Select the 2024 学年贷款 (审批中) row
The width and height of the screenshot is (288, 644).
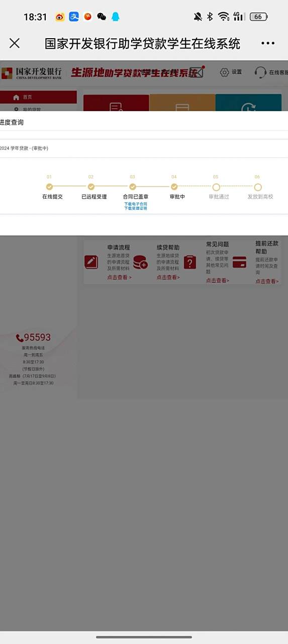click(x=144, y=148)
